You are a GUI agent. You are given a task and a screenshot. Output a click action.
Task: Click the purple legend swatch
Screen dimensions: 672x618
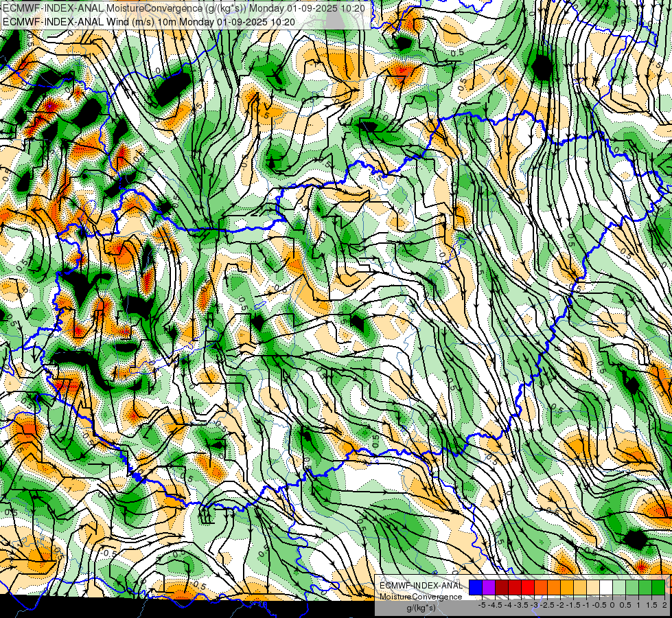[x=489, y=587]
